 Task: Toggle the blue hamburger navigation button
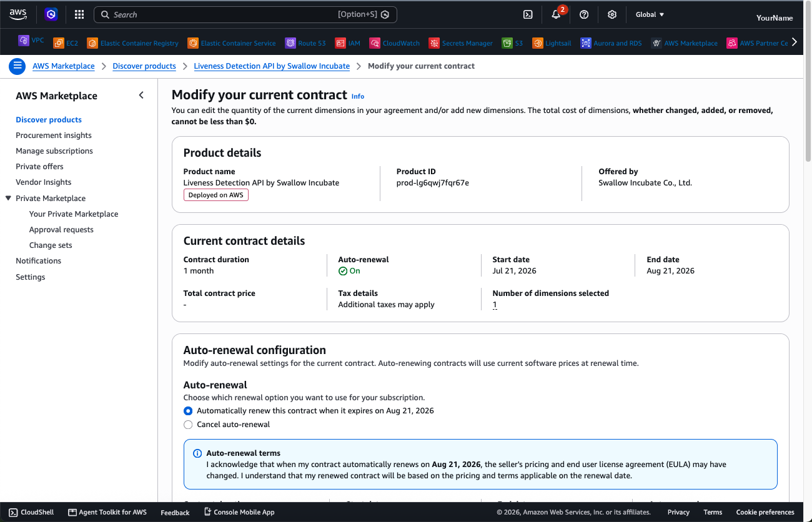pyautogui.click(x=17, y=66)
